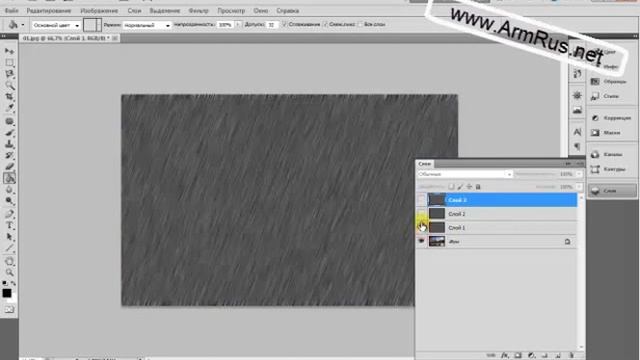
Task: Select the History Brush tool
Action: 9,156
